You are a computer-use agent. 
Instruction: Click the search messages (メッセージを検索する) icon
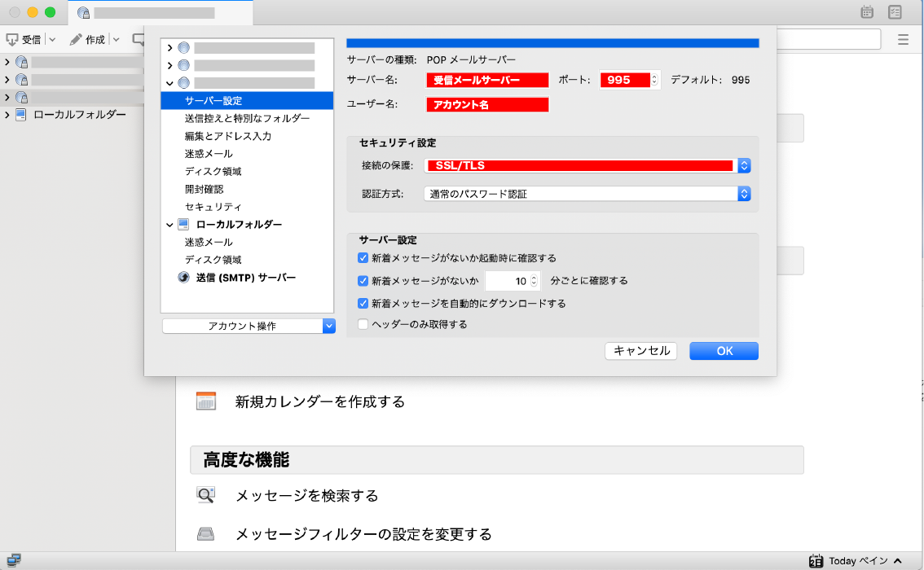pos(205,495)
